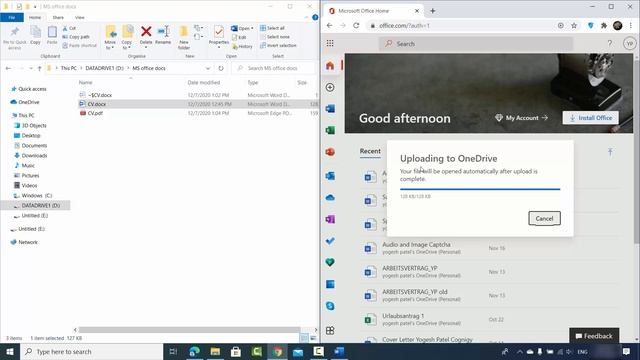The image size is (640, 360).
Task: Click the Windows taskbar search box
Action: click(x=91, y=351)
